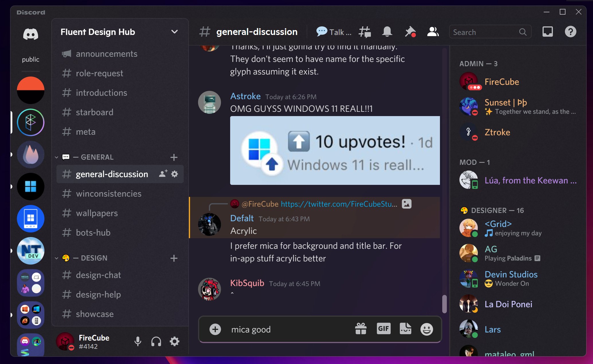Open the server folder with Media icon
593x364 pixels.
click(x=31, y=283)
